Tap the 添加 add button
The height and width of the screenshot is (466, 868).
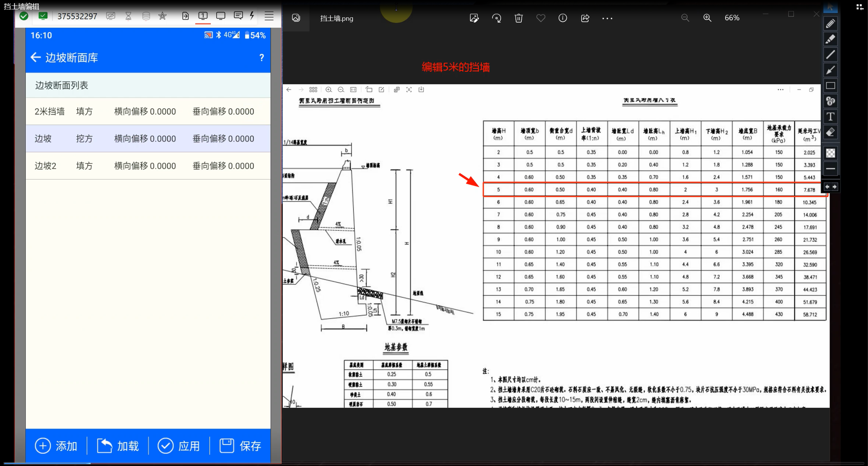(x=56, y=446)
